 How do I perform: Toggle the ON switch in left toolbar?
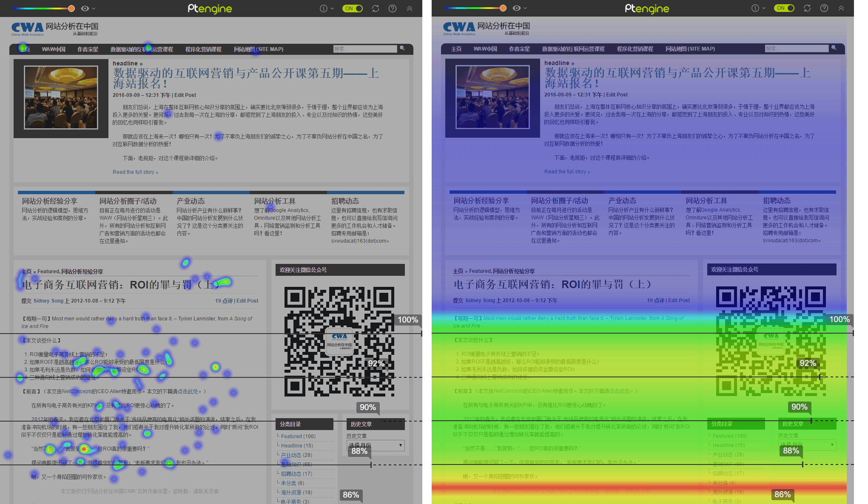(x=353, y=8)
